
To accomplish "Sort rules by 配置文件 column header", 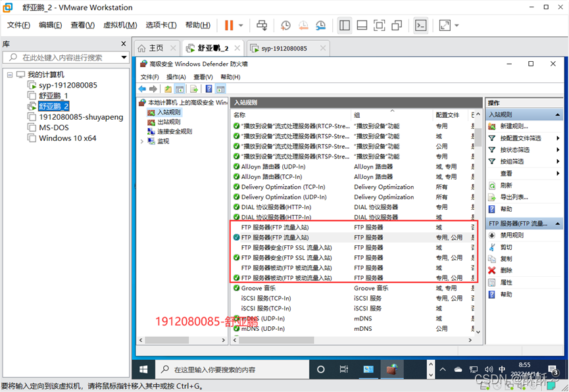I will tap(451, 115).
